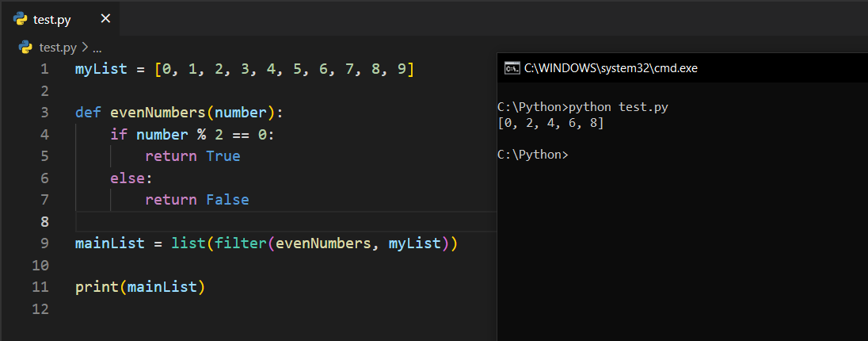Click the cmd.exe window title bar text

[x=611, y=68]
